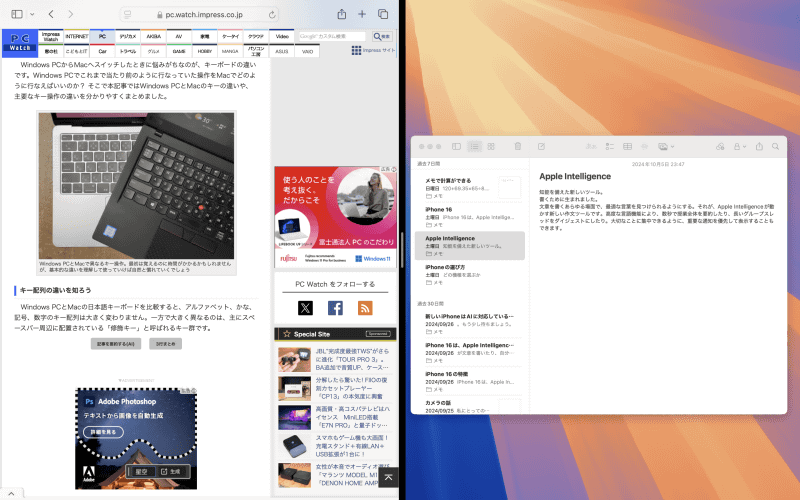The height and width of the screenshot is (500, 800).
Task: Select the iPhone 16の特徴 note
Action: [x=469, y=382]
